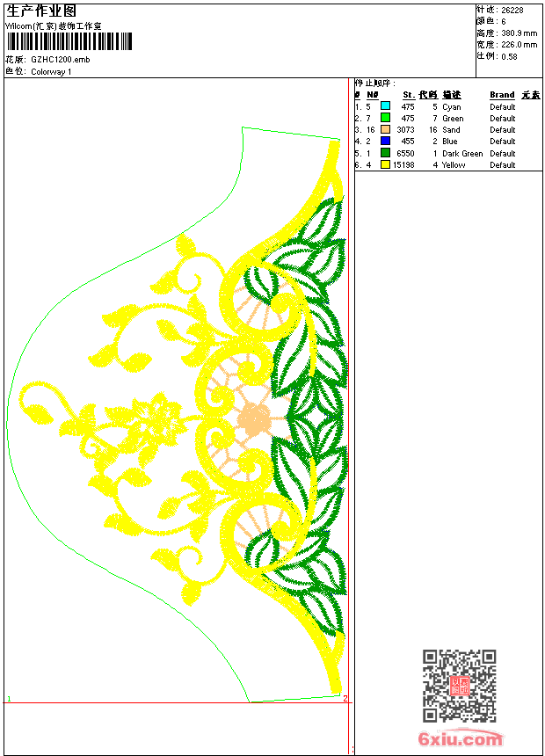545x756 pixels.
Task: Click stitch count '475' in the Cyan row
Action: tap(408, 107)
